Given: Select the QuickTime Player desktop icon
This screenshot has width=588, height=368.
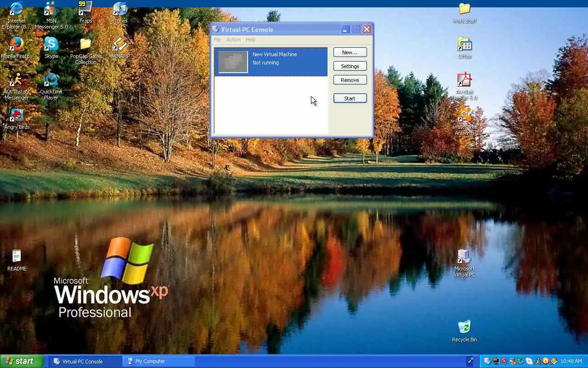Looking at the screenshot, I should click(x=51, y=86).
